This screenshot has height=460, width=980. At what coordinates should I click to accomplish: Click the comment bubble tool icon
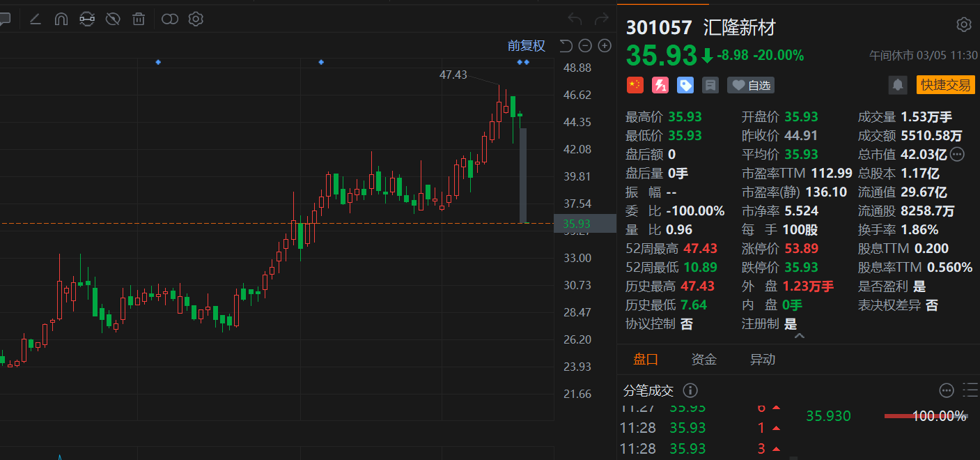(3, 19)
